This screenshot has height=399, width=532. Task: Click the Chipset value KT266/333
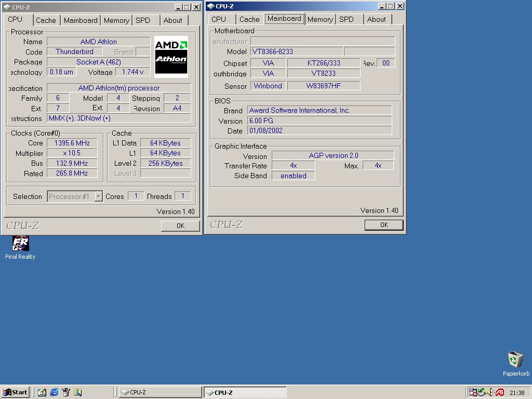coord(324,63)
